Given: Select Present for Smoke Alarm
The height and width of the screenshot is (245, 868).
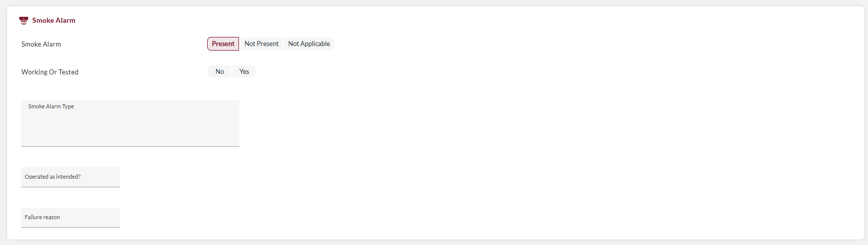Looking at the screenshot, I should pos(223,44).
